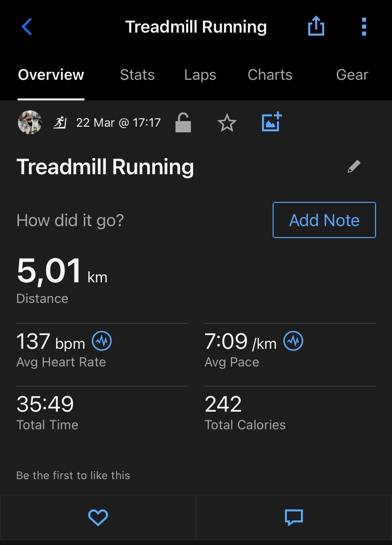
Task: Tap the treadmill running activity type icon
Action: coord(60,123)
